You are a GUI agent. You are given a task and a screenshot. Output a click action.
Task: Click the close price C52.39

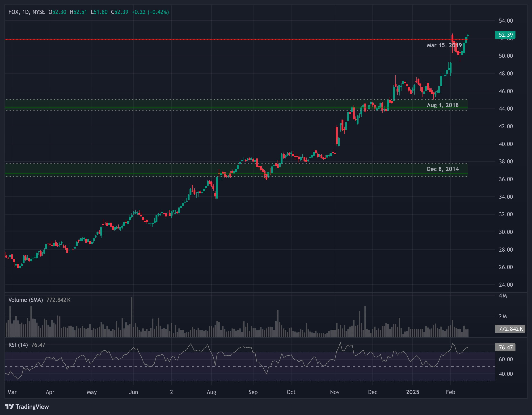coord(119,12)
